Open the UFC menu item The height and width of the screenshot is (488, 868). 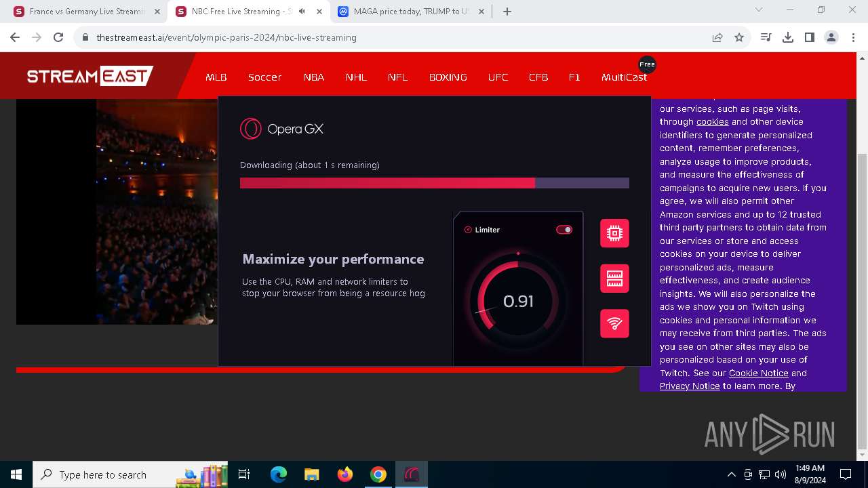tap(498, 77)
